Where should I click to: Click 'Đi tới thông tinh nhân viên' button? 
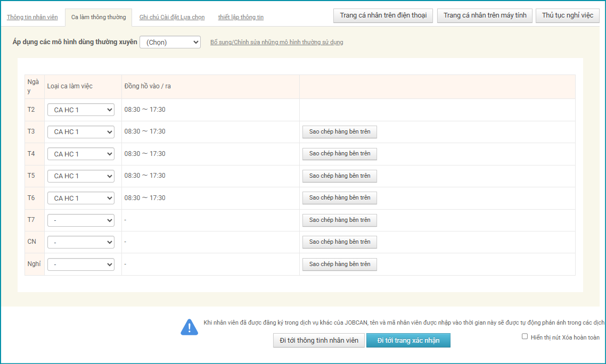319,340
